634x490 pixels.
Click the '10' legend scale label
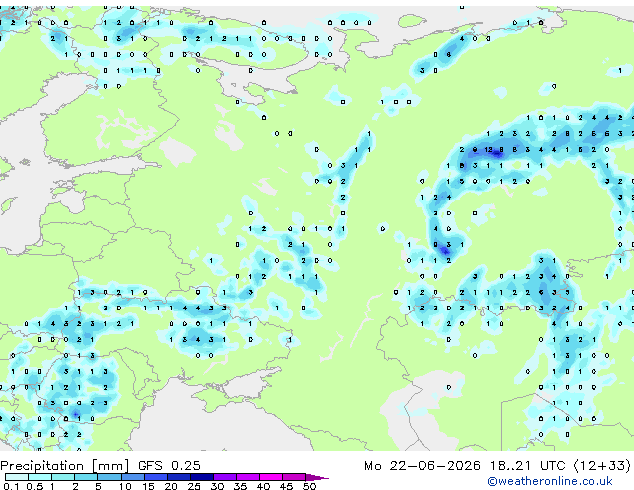click(125, 486)
